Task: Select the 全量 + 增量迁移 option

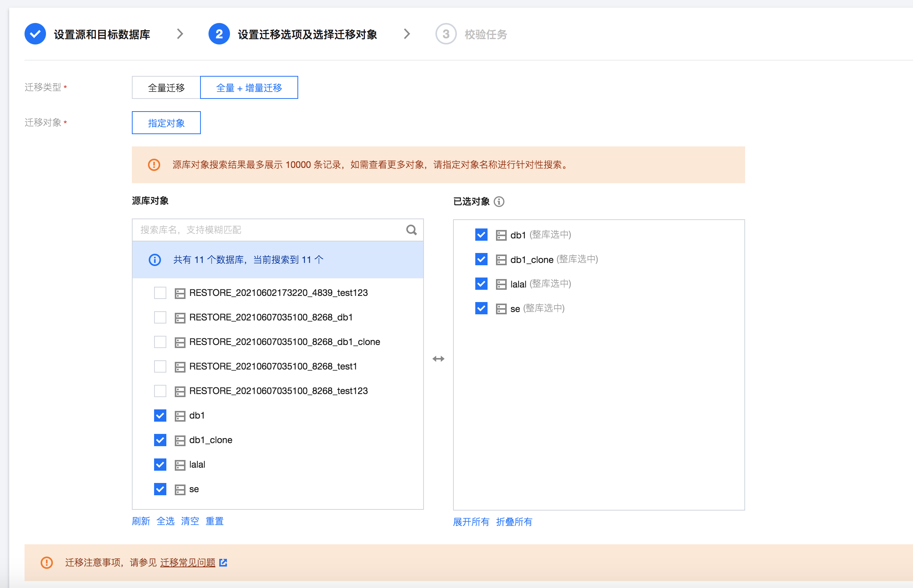Action: click(x=249, y=88)
